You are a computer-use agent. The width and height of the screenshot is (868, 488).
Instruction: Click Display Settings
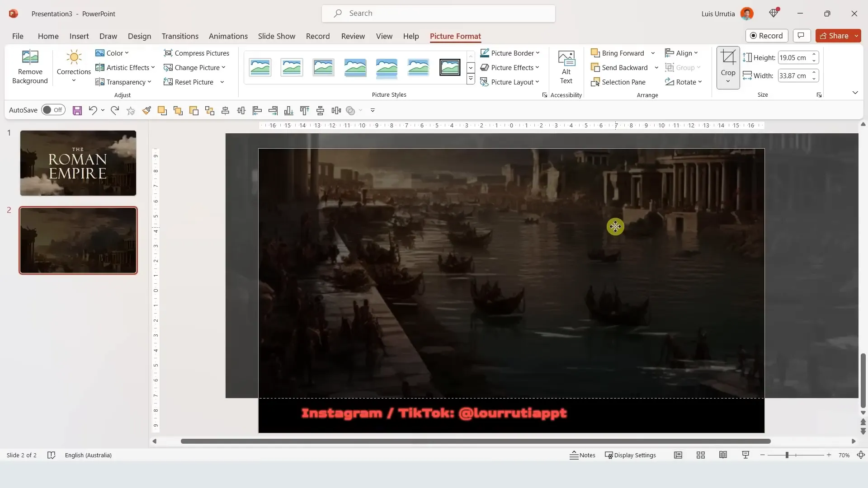coord(630,455)
